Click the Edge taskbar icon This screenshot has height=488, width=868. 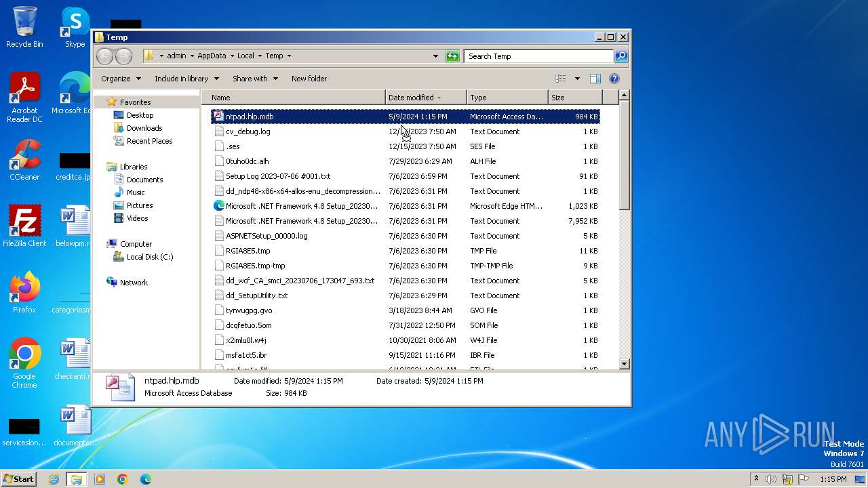[x=146, y=479]
